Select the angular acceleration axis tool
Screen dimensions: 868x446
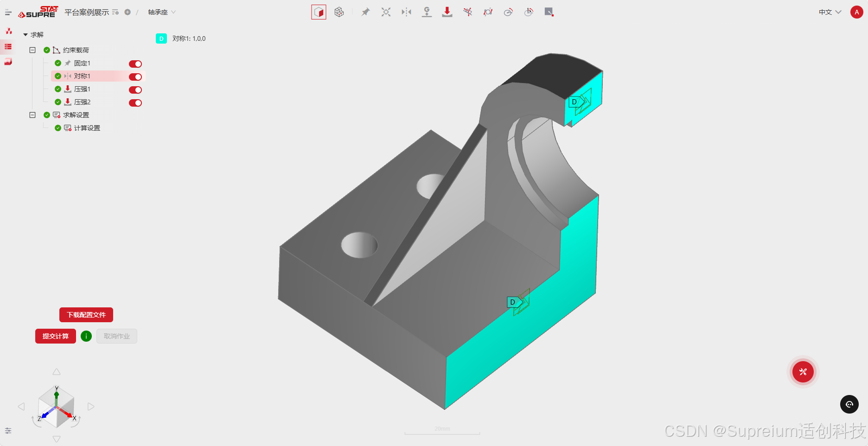tap(529, 12)
